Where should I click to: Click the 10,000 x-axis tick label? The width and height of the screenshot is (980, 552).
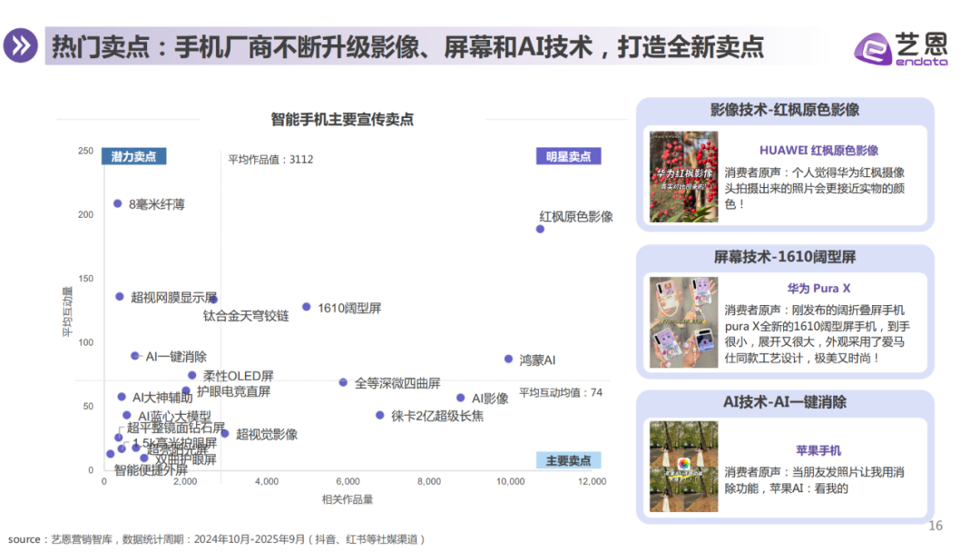(x=511, y=481)
